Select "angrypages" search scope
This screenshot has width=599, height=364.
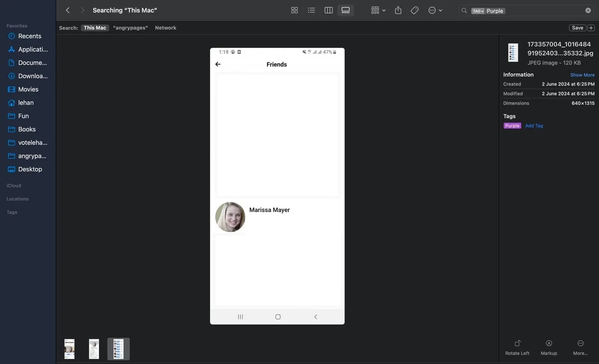130,28
